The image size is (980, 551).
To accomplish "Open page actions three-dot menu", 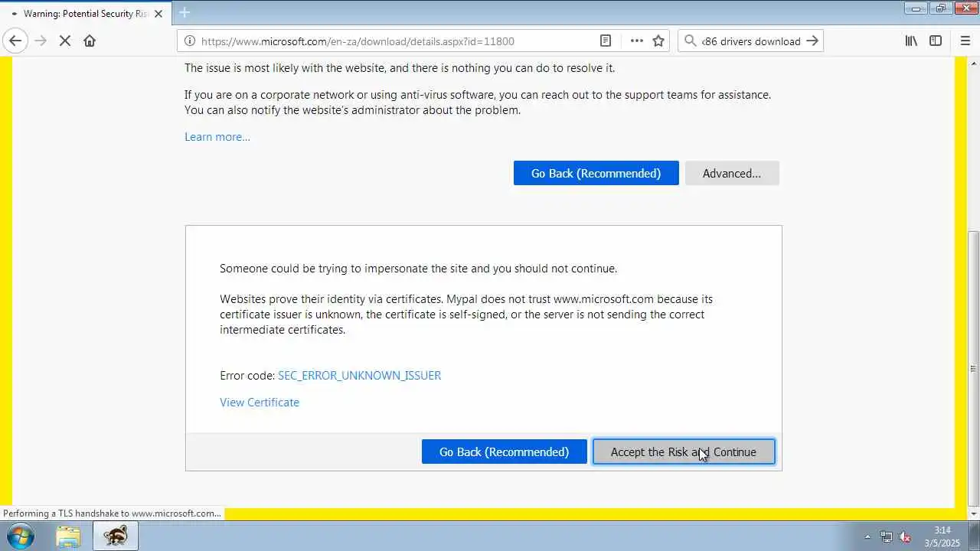I will [636, 41].
